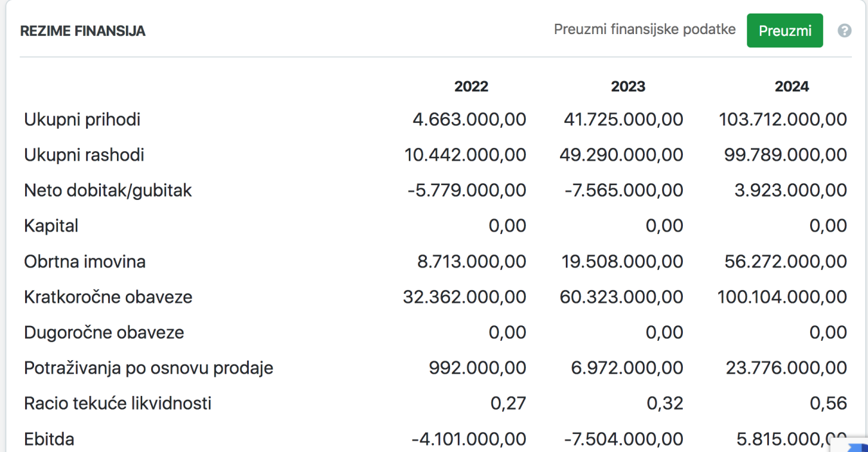Click the 2022 net loss value -5.779.000,00
The image size is (868, 452).
467,190
